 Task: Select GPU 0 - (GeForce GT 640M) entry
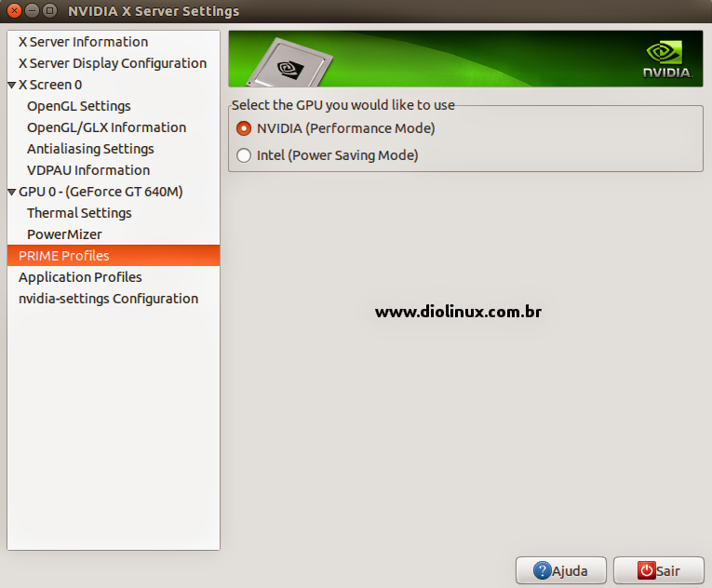[101, 192]
